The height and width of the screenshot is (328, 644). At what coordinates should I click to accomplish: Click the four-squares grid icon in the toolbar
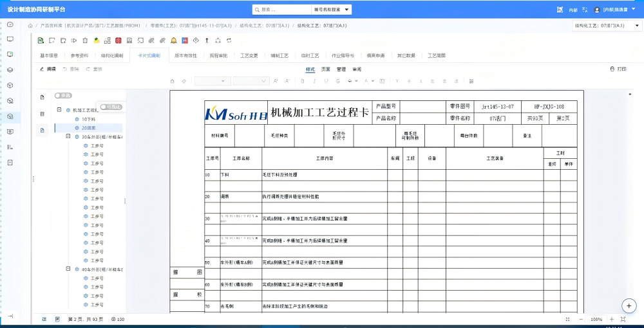click(x=107, y=41)
